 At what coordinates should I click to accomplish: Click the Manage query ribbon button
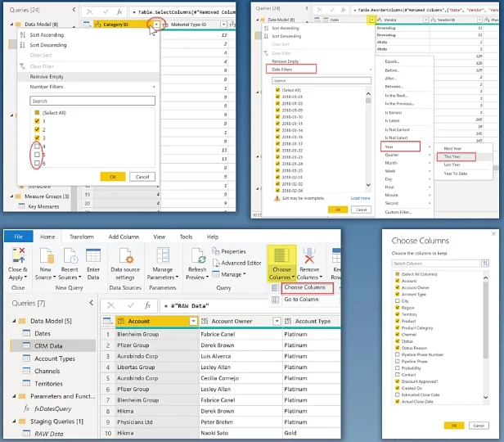(229, 274)
